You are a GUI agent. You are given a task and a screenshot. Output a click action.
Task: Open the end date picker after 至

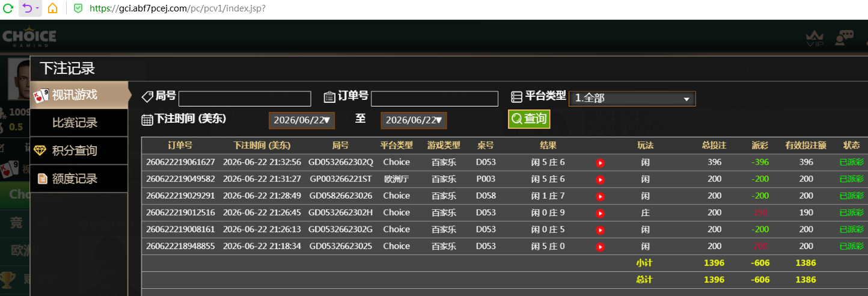point(414,120)
